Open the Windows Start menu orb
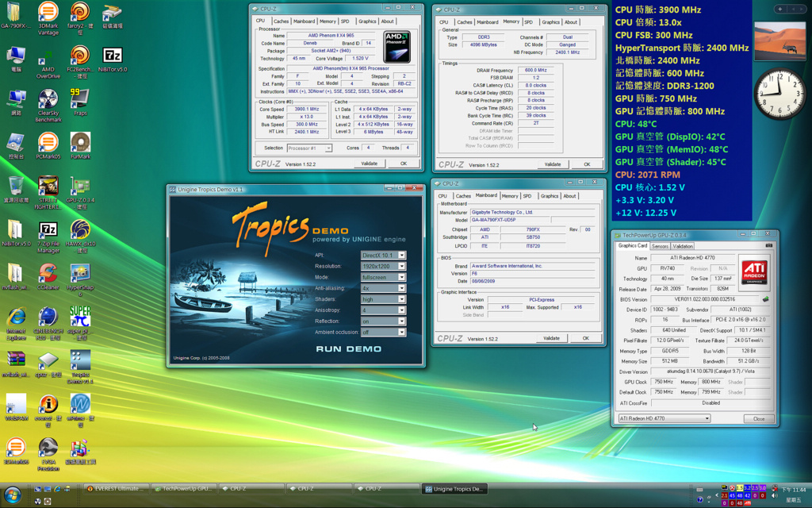 (13, 495)
